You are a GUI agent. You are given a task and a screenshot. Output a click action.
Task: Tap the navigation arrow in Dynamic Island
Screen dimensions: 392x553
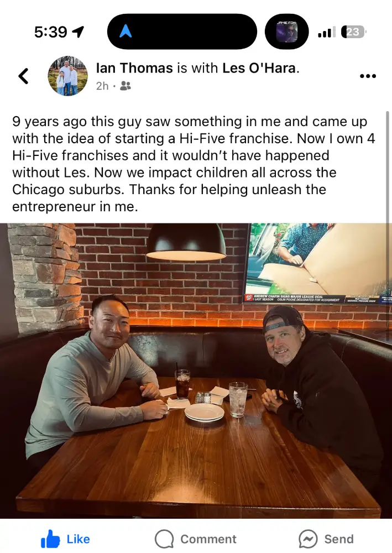tap(126, 32)
